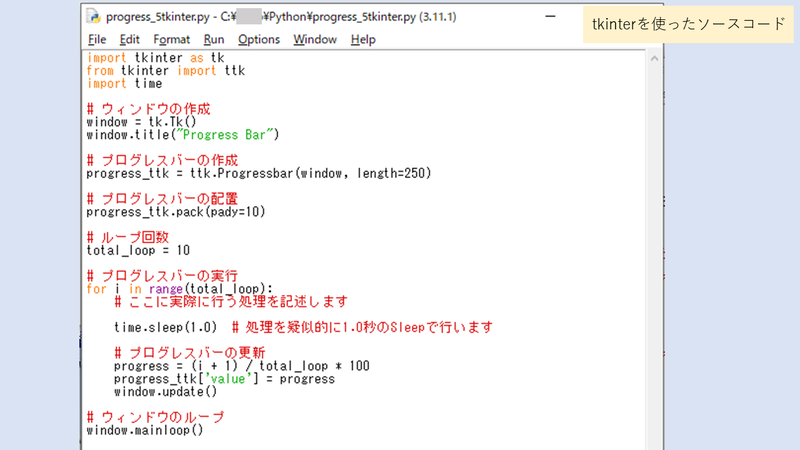Viewport: 800px width, 450px height.
Task: Click the comment '# プログレスバーの更新'
Action: [189, 353]
